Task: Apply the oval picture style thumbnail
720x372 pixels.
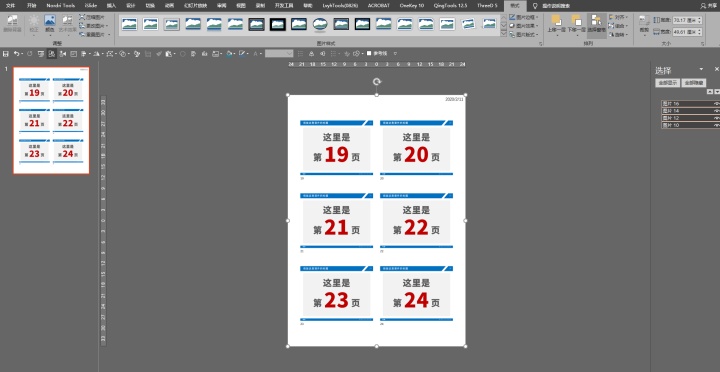Action: tap(320, 24)
